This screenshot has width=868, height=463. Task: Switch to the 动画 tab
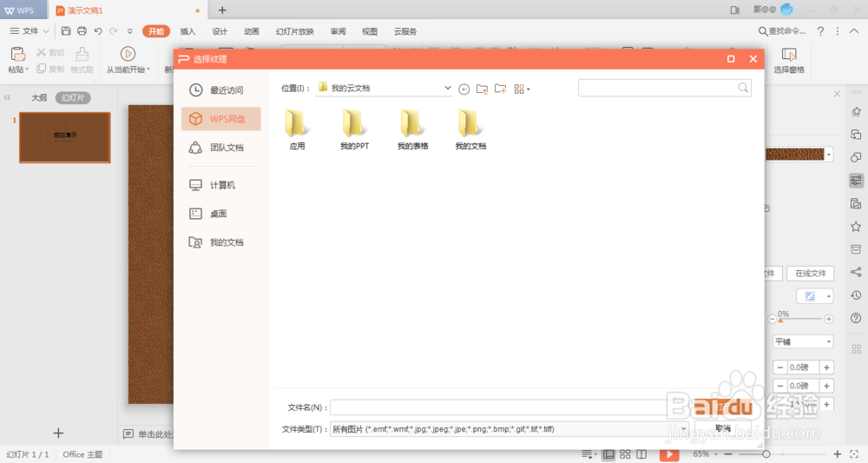coord(252,31)
